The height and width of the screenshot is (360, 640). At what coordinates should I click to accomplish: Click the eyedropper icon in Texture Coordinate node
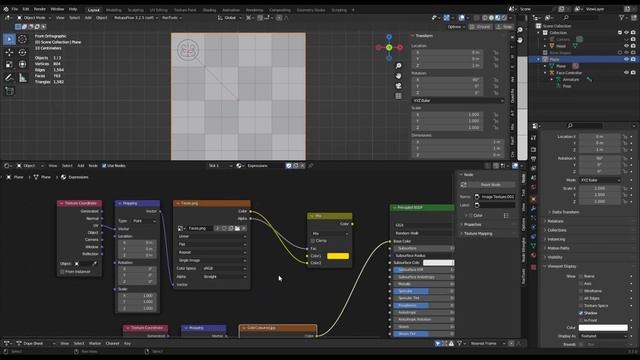95,264
